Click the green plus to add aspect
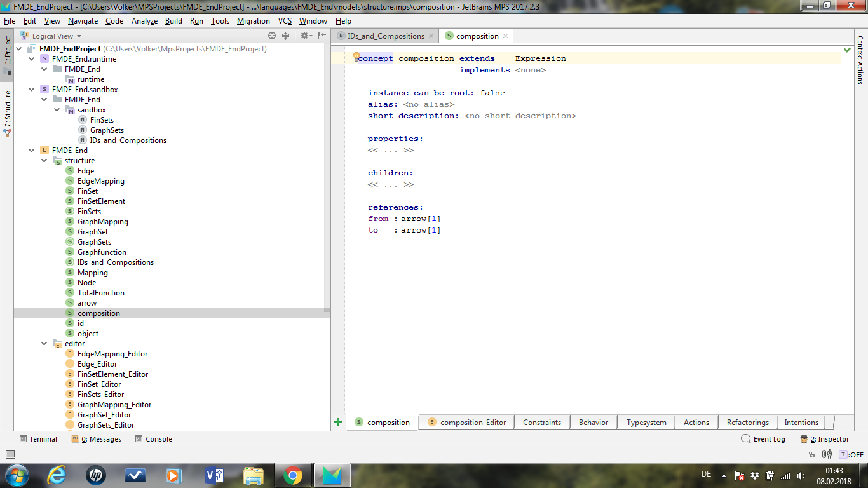This screenshot has height=488, width=868. tap(338, 422)
